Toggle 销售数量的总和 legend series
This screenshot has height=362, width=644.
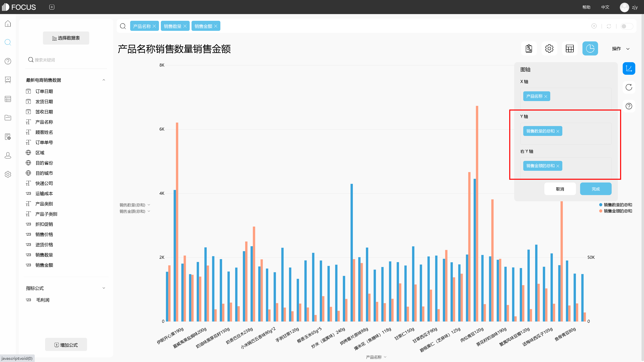618,205
